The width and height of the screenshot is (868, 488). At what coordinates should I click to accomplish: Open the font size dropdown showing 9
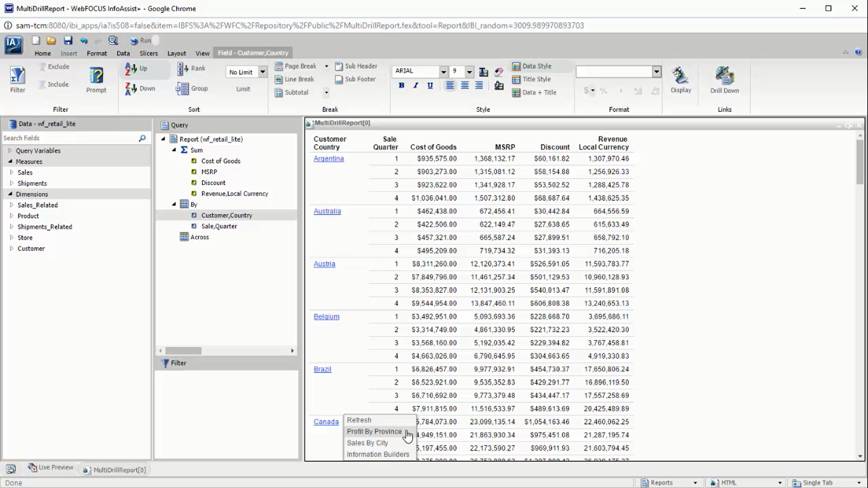469,72
